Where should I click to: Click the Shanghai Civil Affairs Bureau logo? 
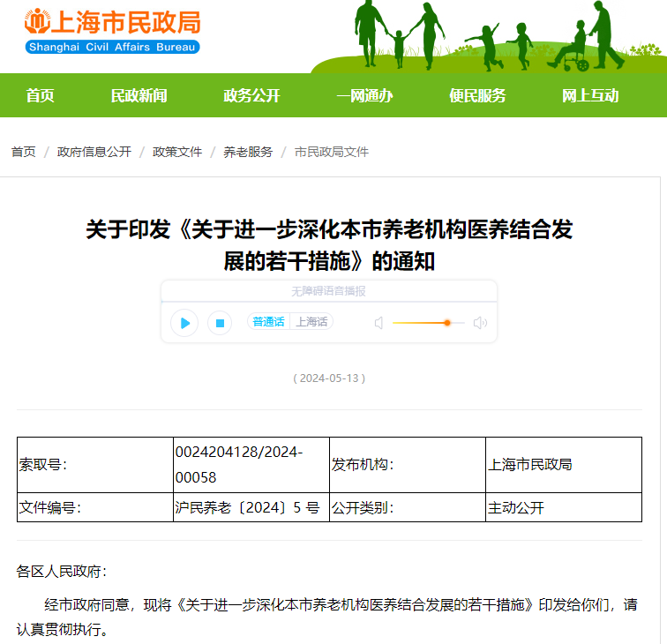click(112, 31)
